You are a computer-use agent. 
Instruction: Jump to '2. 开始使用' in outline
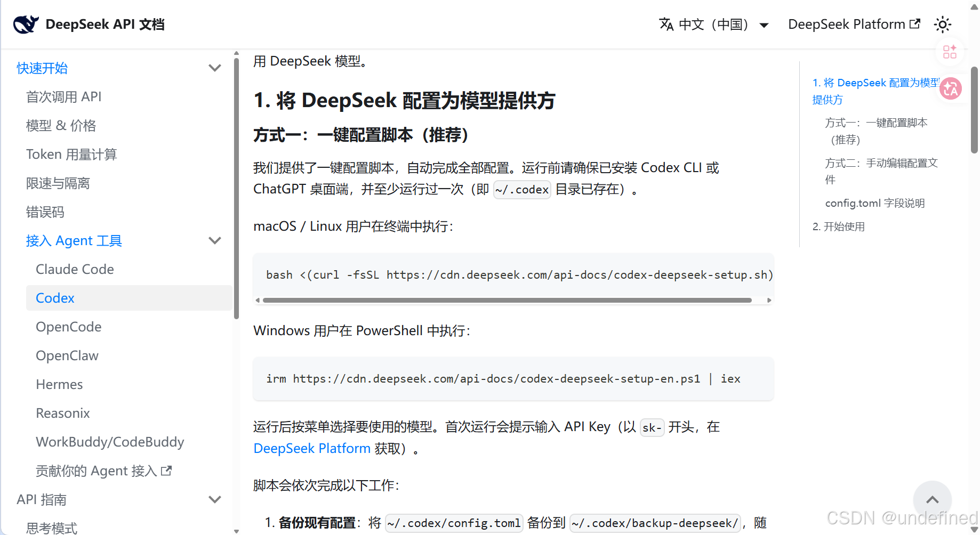(x=839, y=226)
